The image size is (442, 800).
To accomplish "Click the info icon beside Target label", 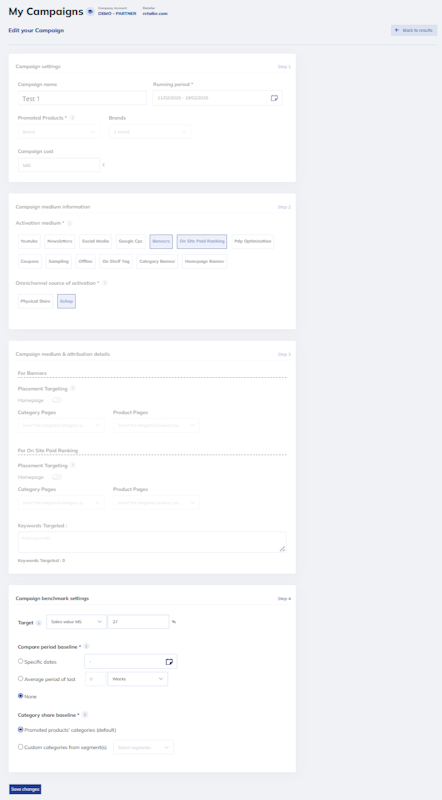I will click(x=39, y=622).
